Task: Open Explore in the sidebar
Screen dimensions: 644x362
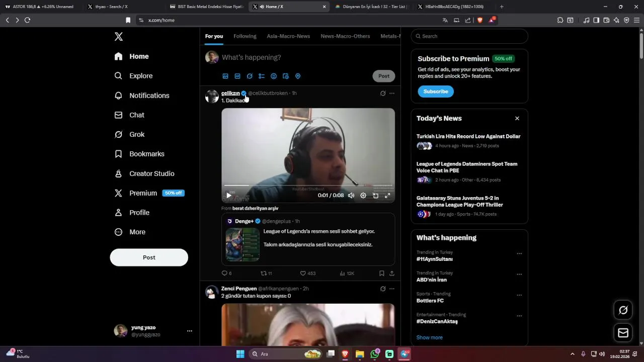Action: coord(133,76)
